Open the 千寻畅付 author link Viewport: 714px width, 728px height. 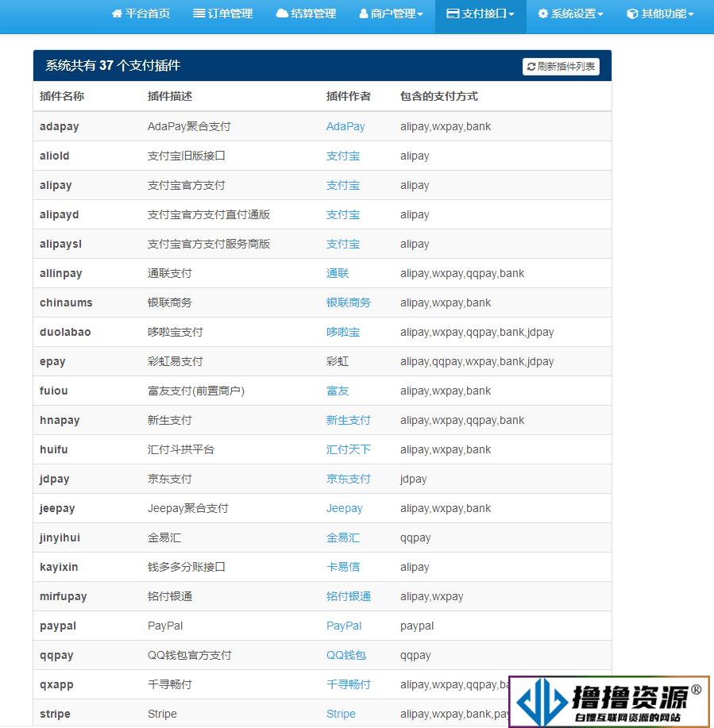tap(349, 684)
